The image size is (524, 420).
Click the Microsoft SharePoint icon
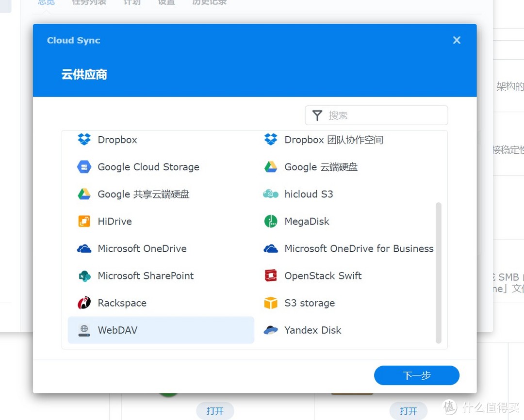tap(84, 276)
